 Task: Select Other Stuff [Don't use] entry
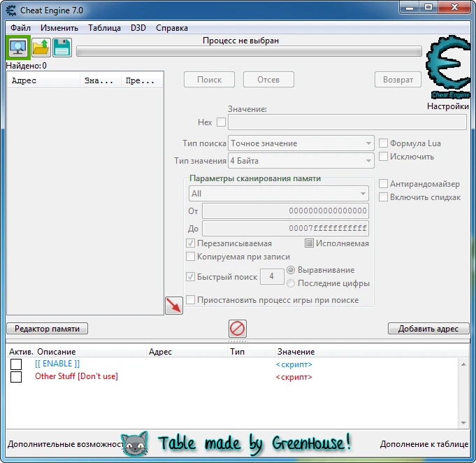click(x=76, y=376)
